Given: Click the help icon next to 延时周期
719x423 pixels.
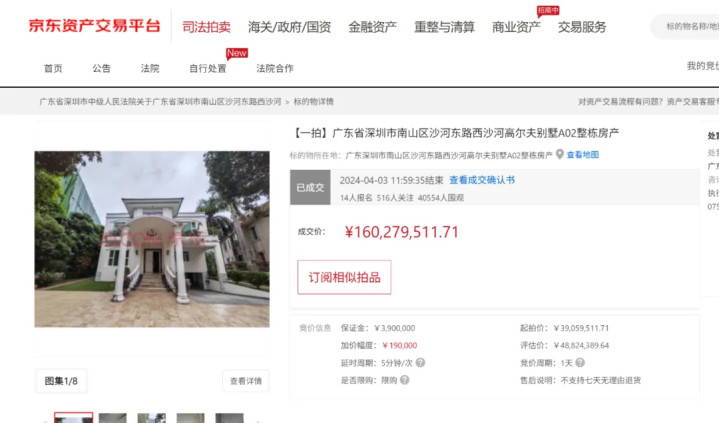Looking at the screenshot, I should click(x=420, y=362).
